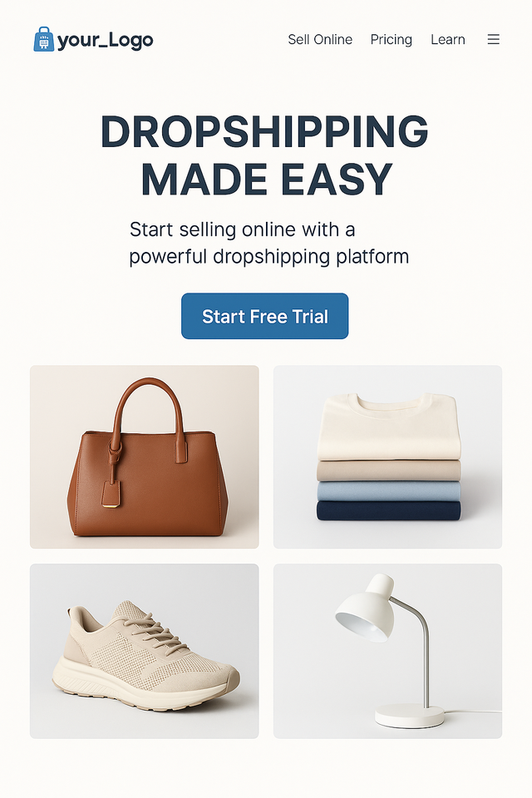The image size is (532, 798).
Task: Open the beige sneaker product tile
Action: pyautogui.click(x=144, y=651)
